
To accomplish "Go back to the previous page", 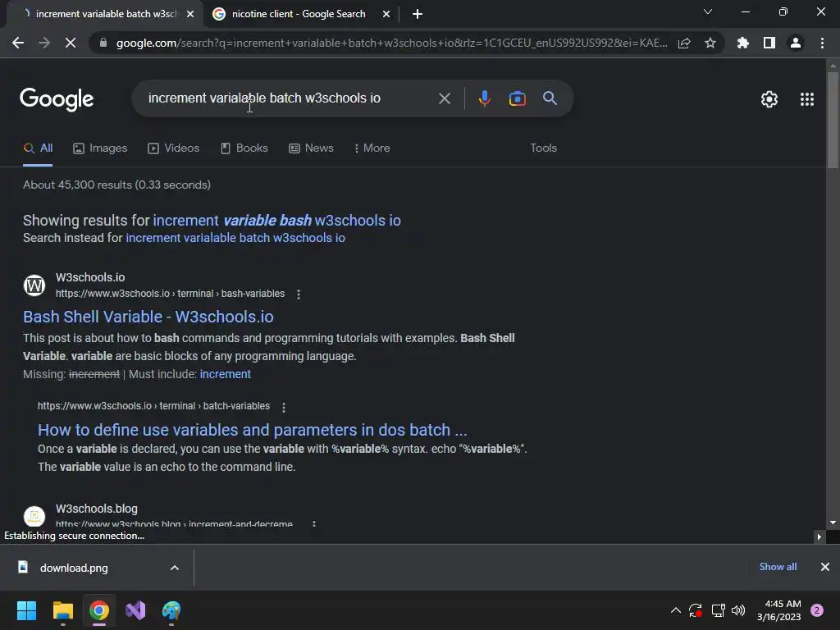I will (18, 43).
